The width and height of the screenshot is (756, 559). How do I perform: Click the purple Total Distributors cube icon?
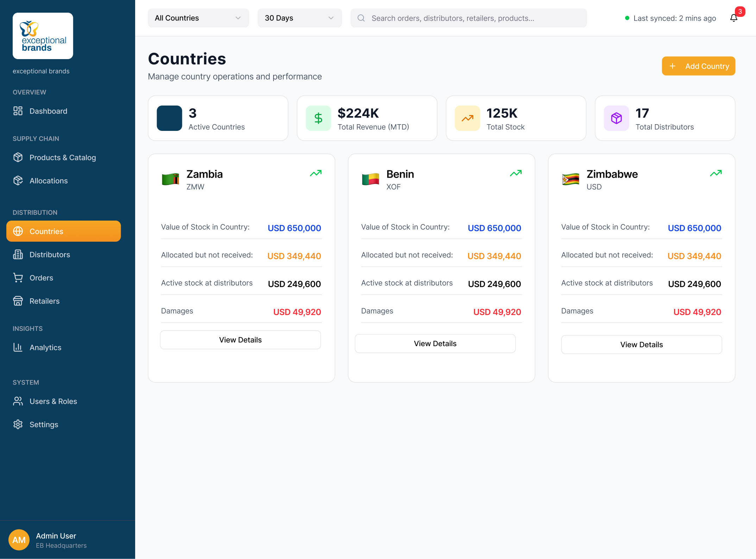coord(616,118)
